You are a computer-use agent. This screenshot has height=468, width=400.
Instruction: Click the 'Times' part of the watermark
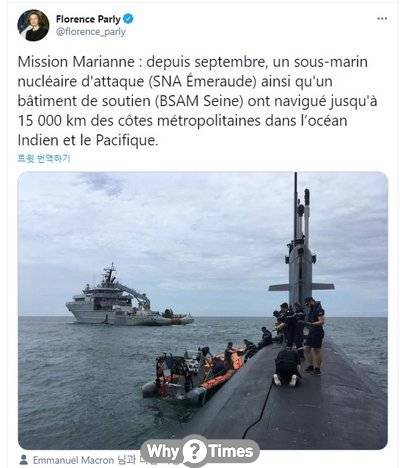(x=230, y=452)
